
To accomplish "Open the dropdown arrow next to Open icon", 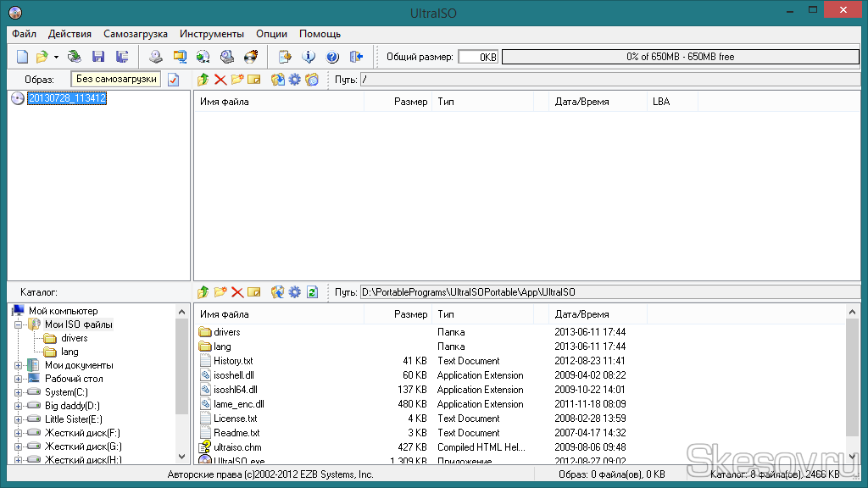I will [56, 57].
